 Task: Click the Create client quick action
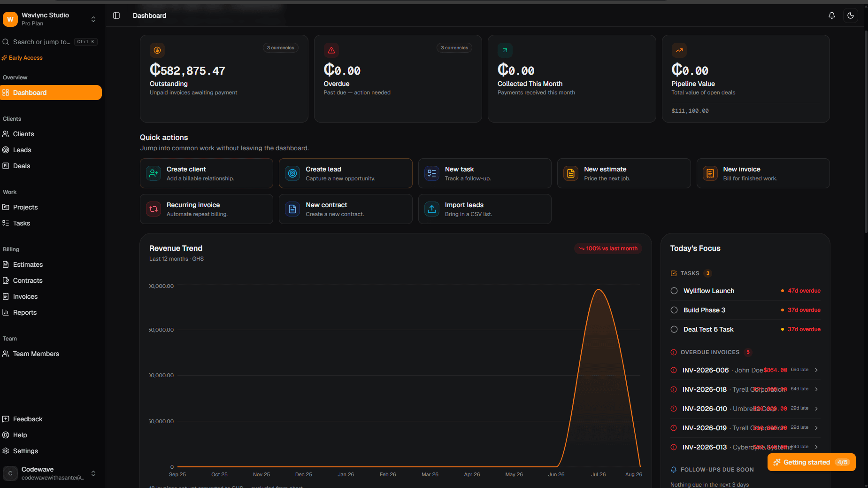pos(207,173)
